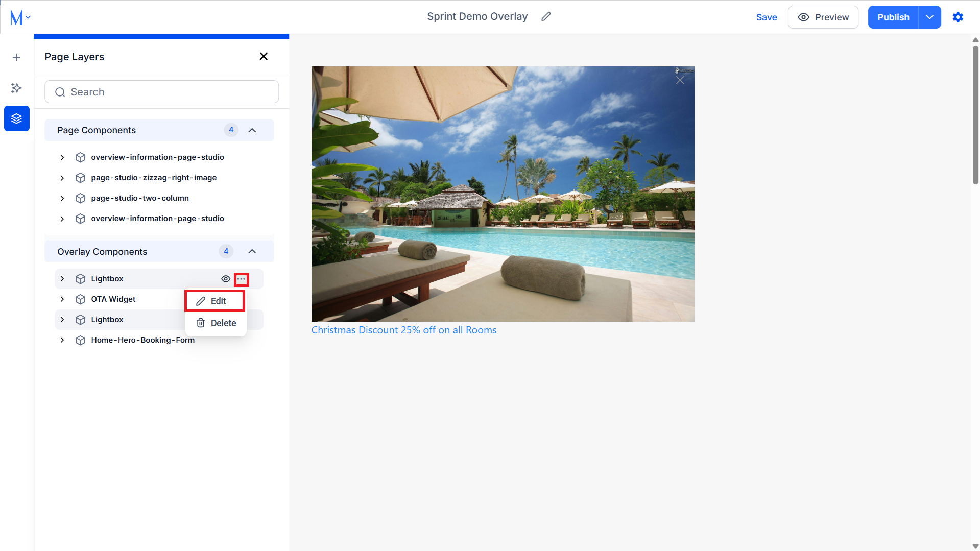This screenshot has height=551, width=980.
Task: Click cube icon of page-studio-two-column
Action: pyautogui.click(x=80, y=198)
